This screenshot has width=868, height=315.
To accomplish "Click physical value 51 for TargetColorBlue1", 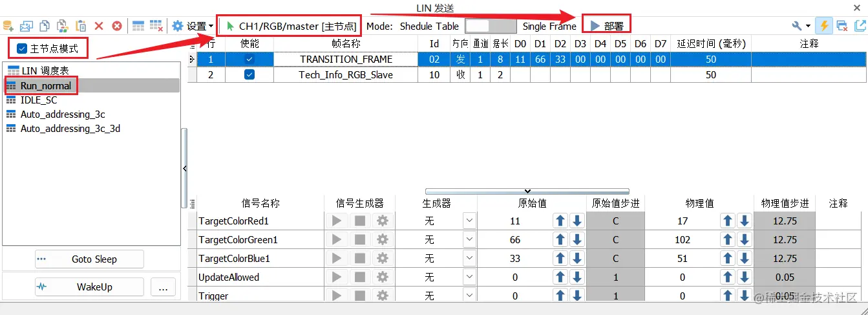I will (683, 258).
